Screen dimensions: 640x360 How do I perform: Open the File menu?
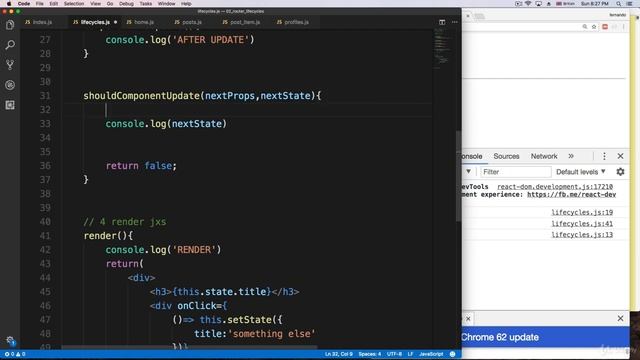coord(40,4)
